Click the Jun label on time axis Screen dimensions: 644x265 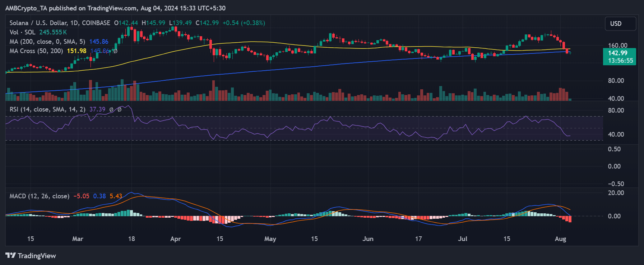(368, 239)
